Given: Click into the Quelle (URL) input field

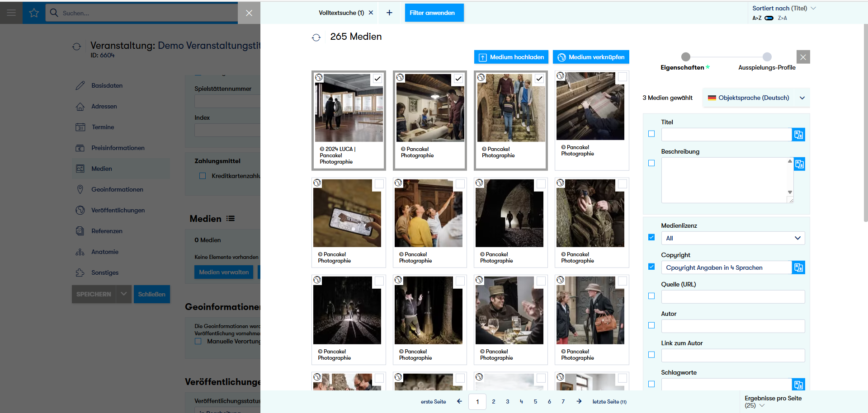Looking at the screenshot, I should (732, 297).
